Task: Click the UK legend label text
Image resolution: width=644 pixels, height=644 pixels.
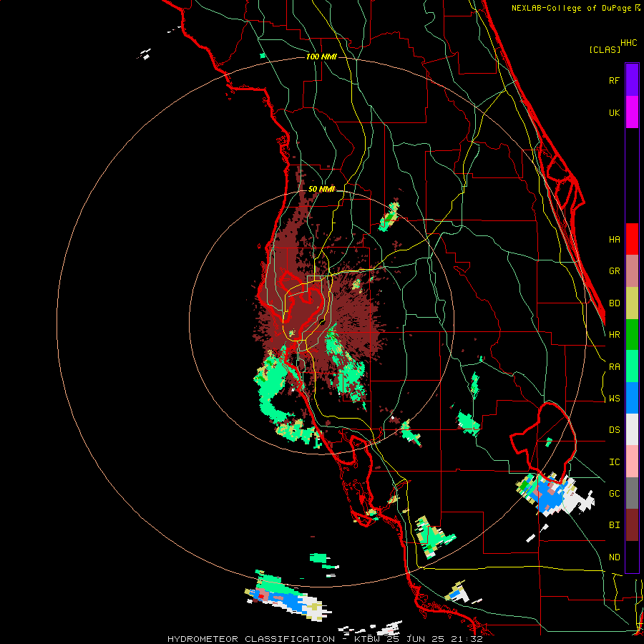Action: [614, 112]
